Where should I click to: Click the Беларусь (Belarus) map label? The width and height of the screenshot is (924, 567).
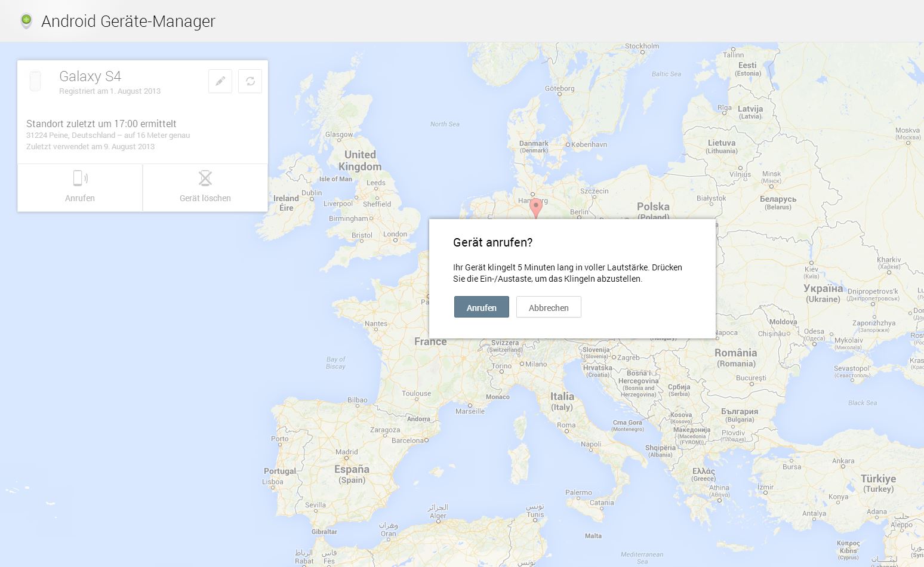point(778,202)
